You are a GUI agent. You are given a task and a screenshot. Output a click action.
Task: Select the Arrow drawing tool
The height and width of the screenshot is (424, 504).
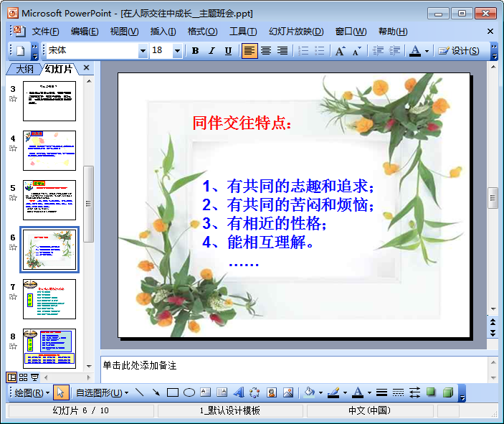[156, 393]
